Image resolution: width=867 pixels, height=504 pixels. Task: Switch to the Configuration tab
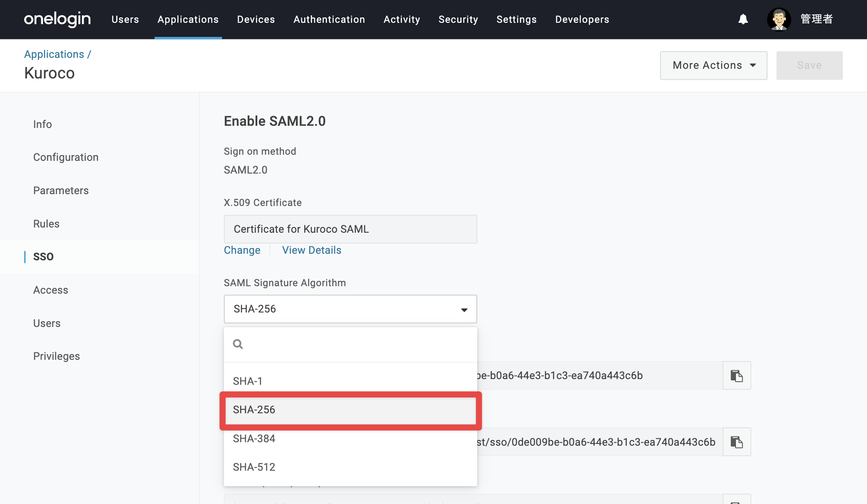pos(66,157)
